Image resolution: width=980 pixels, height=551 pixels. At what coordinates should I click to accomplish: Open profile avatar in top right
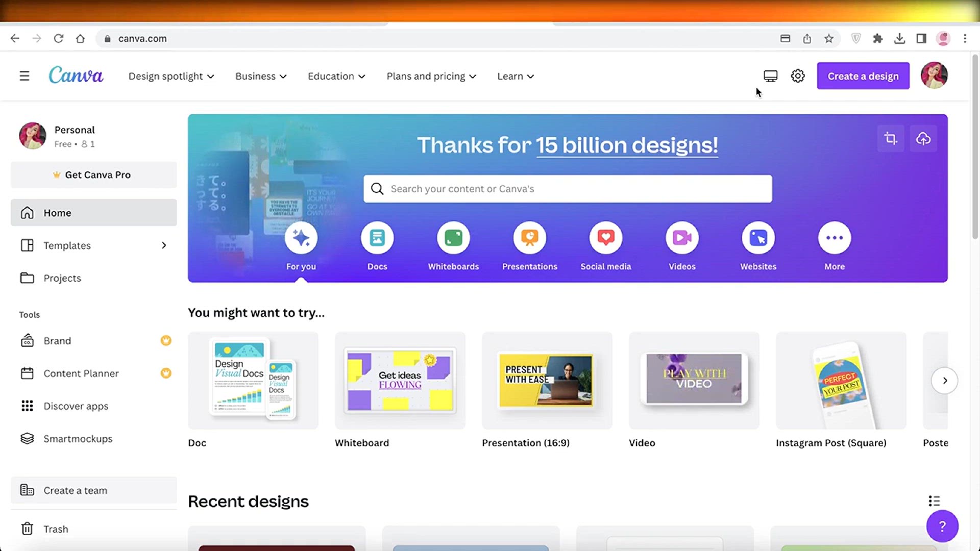point(934,76)
